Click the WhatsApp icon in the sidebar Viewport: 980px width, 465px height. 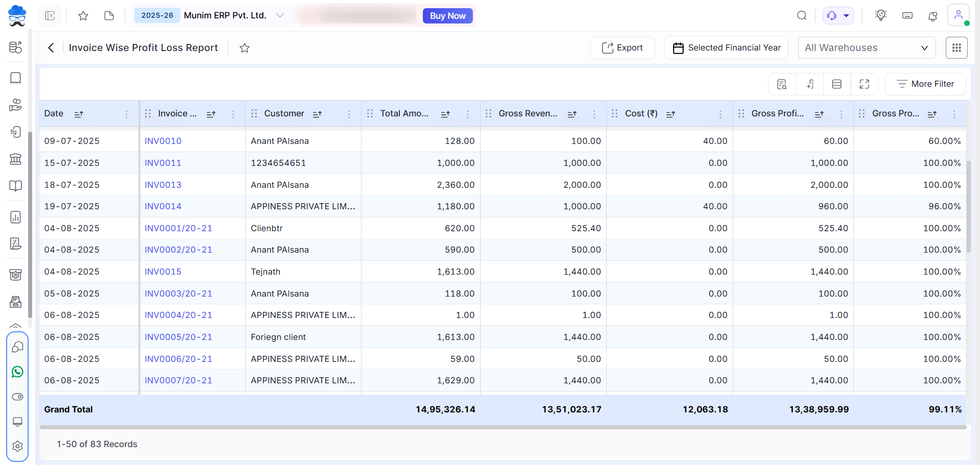click(17, 372)
